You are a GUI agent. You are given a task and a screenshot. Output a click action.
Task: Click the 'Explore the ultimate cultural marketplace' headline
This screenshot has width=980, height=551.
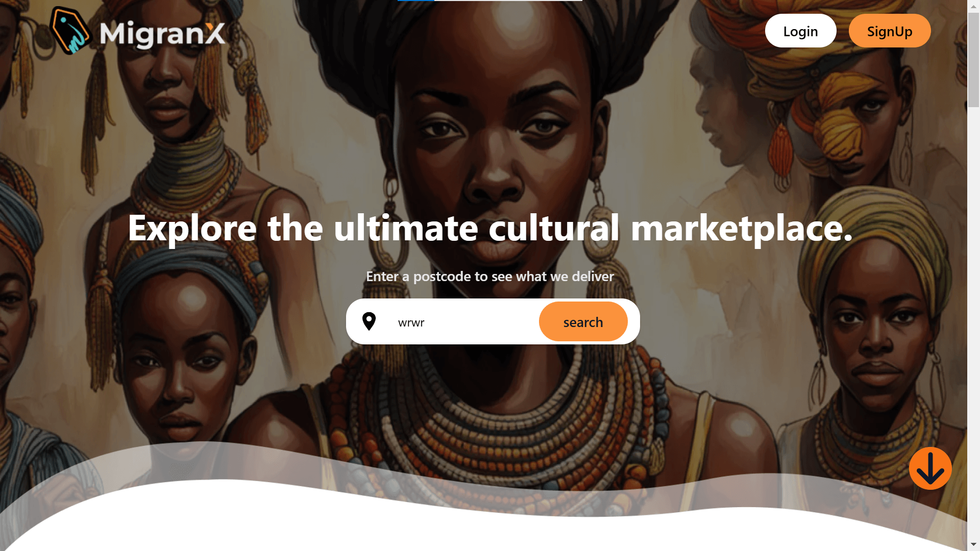tap(490, 228)
